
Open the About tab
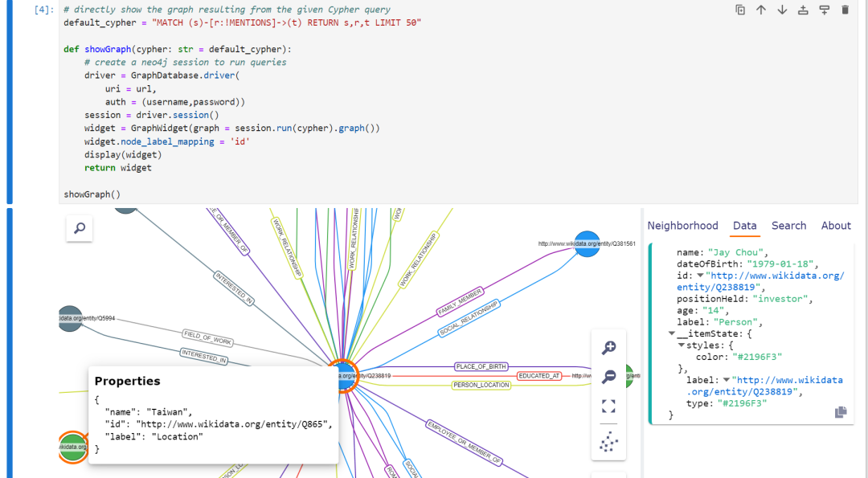(x=836, y=226)
